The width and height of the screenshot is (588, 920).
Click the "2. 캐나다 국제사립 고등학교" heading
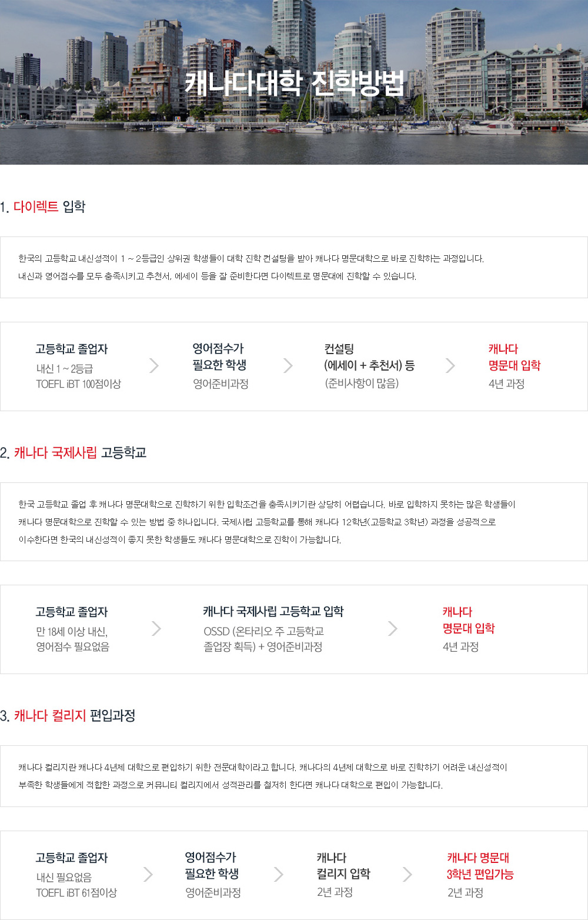[73, 453]
